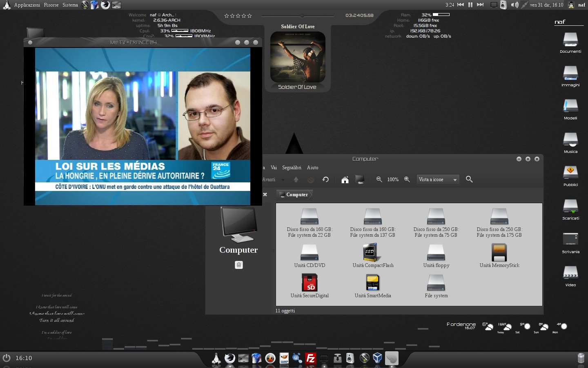Viewport: 588px width, 368px height.
Task: Click the Me TV speaker tray icon
Action: 503,5
